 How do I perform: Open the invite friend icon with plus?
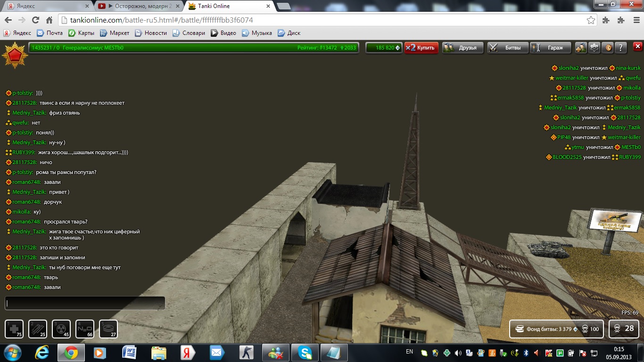(581, 48)
